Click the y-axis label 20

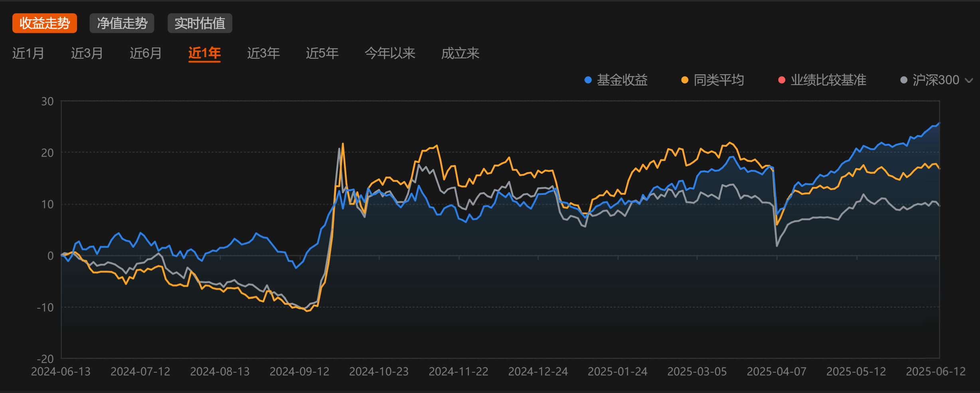[47, 153]
